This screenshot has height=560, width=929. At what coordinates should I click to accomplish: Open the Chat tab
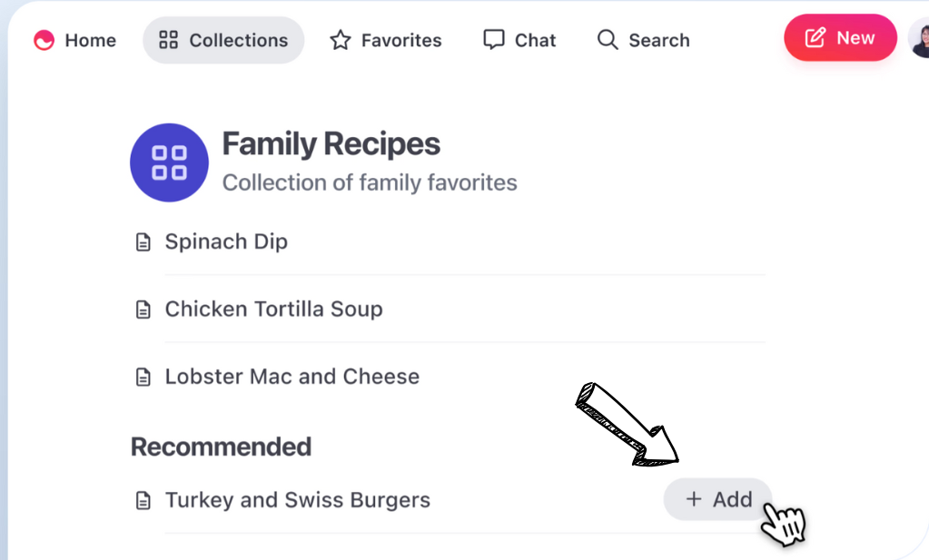click(x=535, y=41)
